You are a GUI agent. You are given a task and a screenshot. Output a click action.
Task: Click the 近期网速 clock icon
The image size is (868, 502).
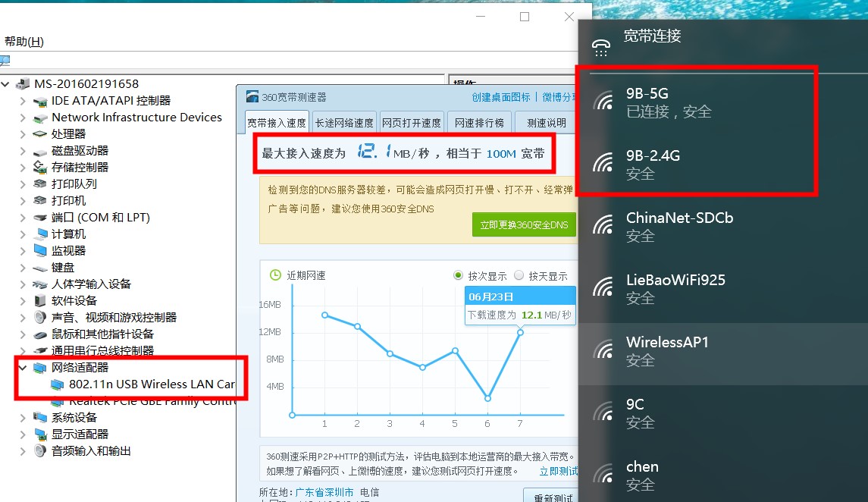point(275,275)
